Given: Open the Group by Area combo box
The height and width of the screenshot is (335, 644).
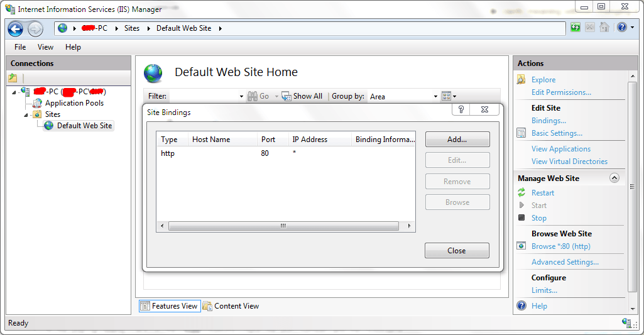Looking at the screenshot, I should coord(403,97).
